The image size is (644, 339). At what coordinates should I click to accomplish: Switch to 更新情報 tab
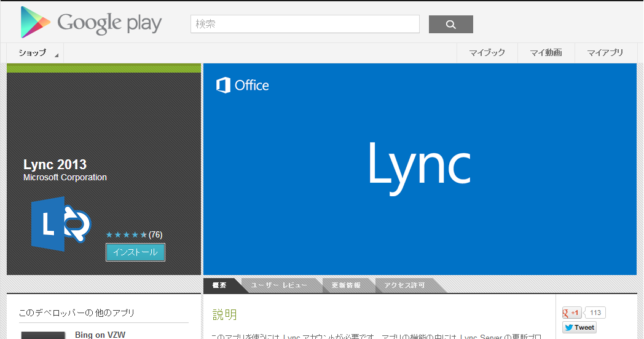click(346, 285)
